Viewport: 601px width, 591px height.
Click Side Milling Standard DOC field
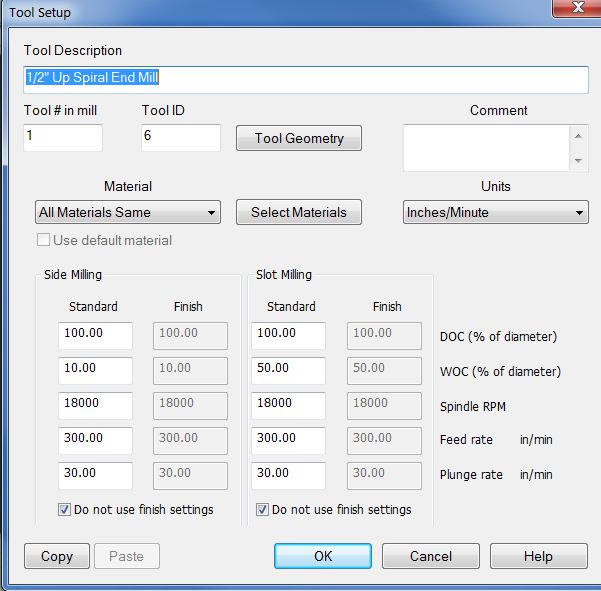95,336
